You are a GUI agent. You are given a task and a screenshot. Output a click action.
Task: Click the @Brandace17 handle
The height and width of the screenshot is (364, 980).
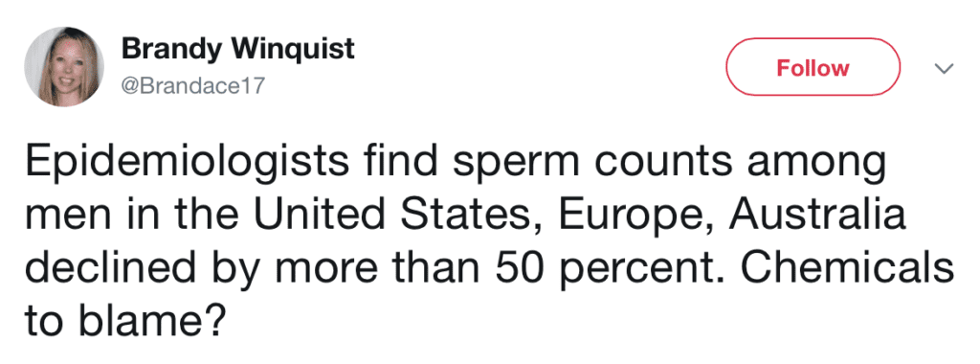(x=191, y=86)
